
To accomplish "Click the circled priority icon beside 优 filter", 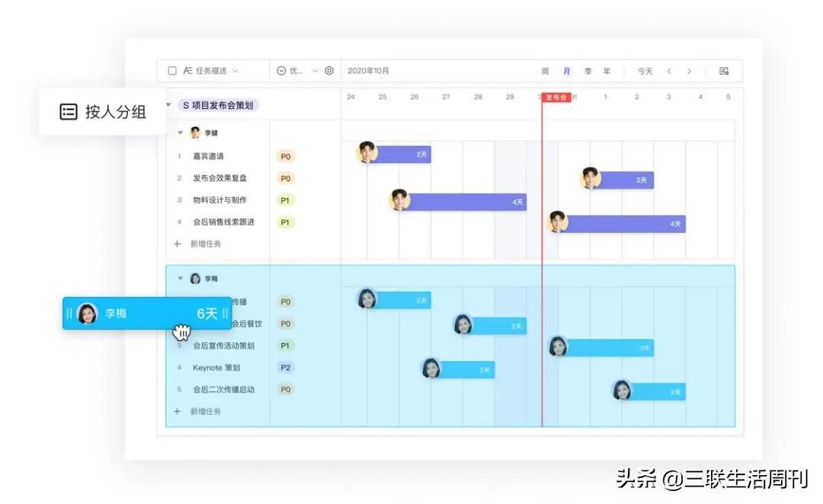I will pos(280,70).
